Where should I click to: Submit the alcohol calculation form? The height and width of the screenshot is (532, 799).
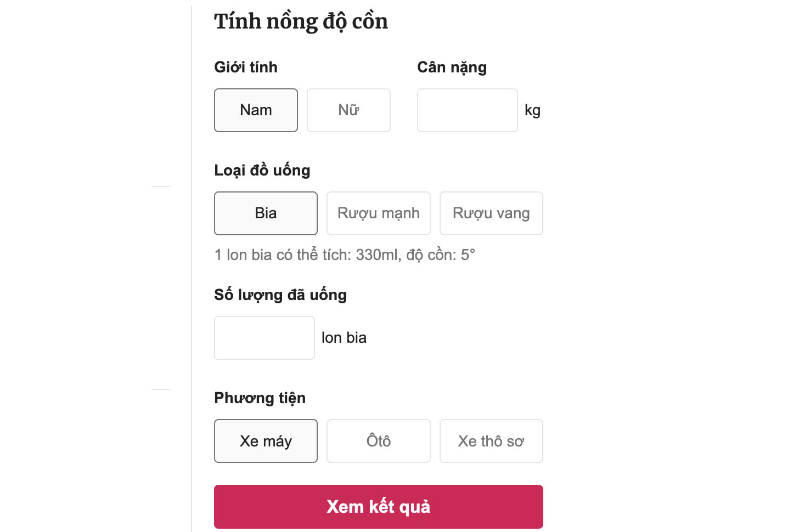pos(378,506)
